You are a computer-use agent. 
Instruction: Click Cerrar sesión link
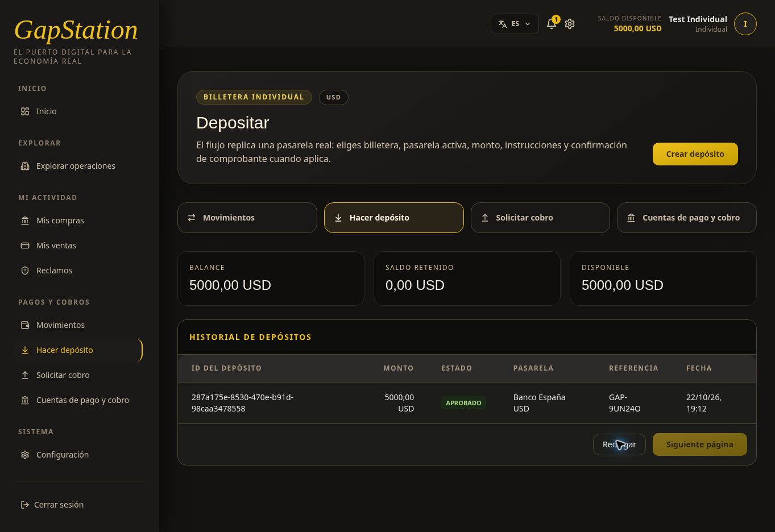(59, 505)
